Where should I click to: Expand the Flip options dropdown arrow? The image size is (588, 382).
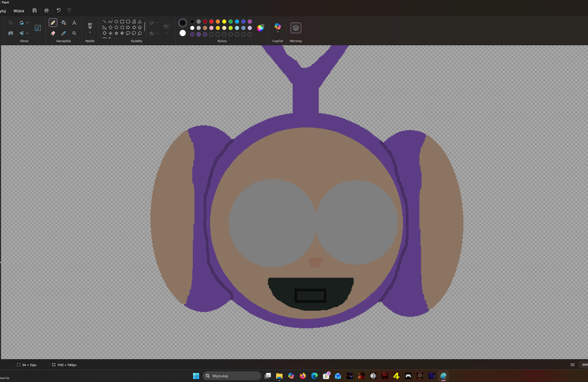tap(27, 33)
